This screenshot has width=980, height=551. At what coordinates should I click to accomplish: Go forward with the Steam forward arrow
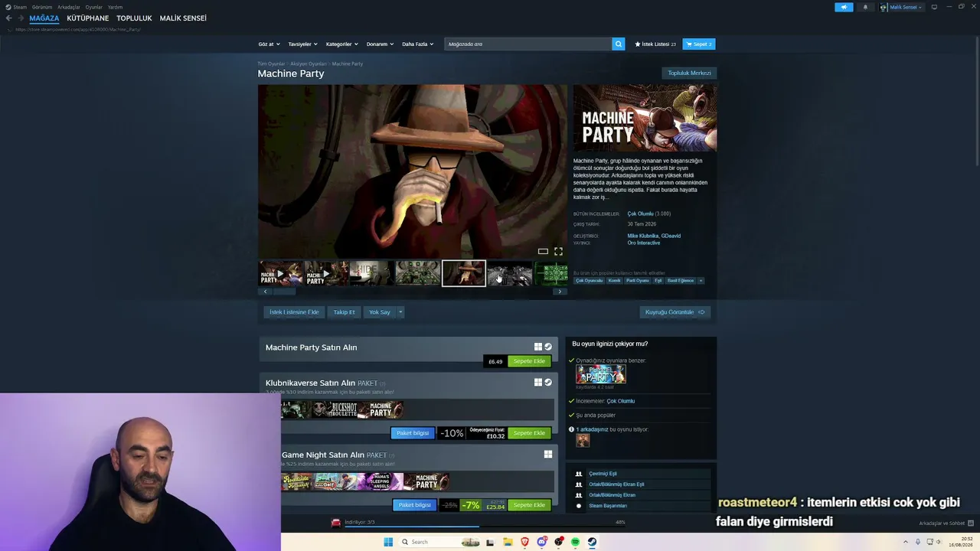point(21,18)
